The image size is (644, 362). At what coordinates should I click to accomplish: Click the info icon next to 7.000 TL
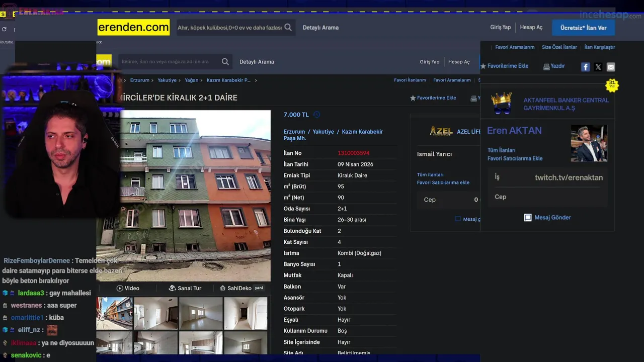click(316, 115)
